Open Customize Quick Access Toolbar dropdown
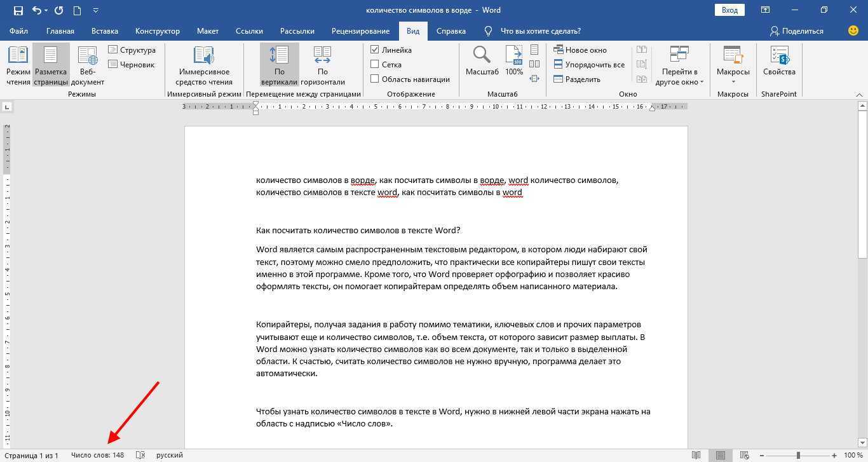Image resolution: width=868 pixels, height=462 pixels. point(95,10)
